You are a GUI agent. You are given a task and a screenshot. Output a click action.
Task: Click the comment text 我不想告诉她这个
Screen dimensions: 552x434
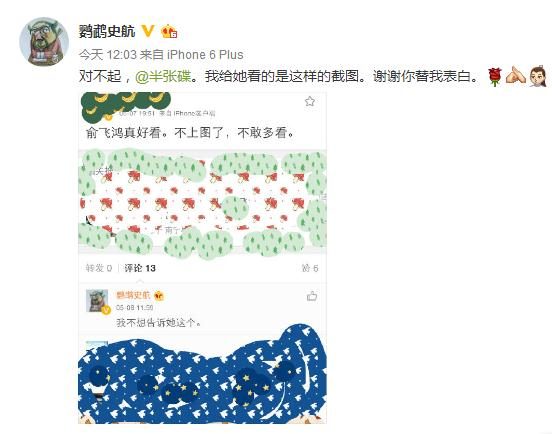pyautogui.click(x=158, y=322)
